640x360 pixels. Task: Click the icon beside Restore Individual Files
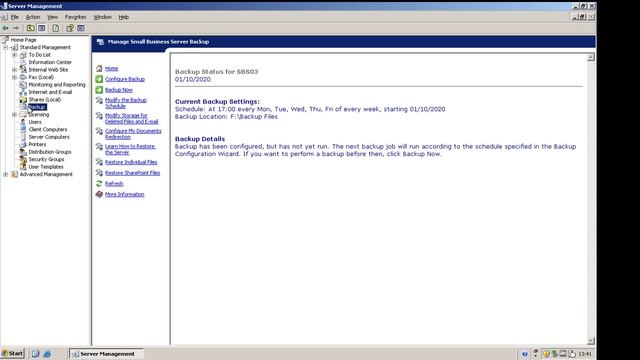(x=99, y=162)
